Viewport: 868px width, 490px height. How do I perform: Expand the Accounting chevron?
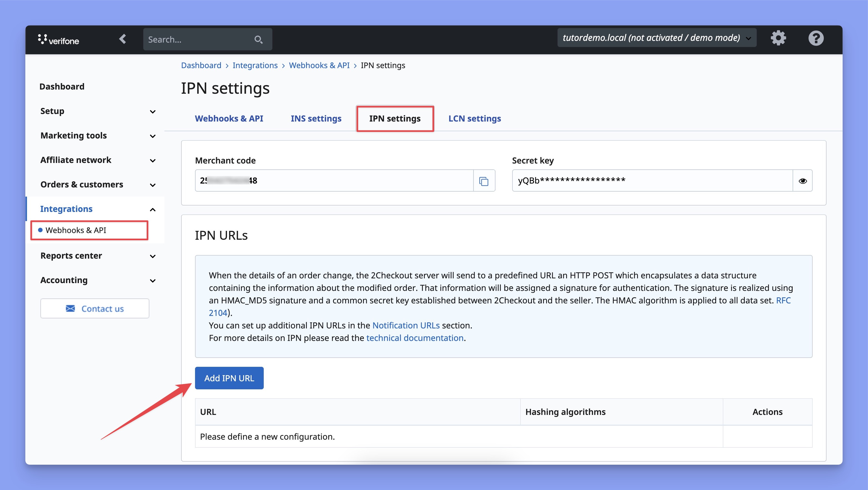tap(153, 281)
